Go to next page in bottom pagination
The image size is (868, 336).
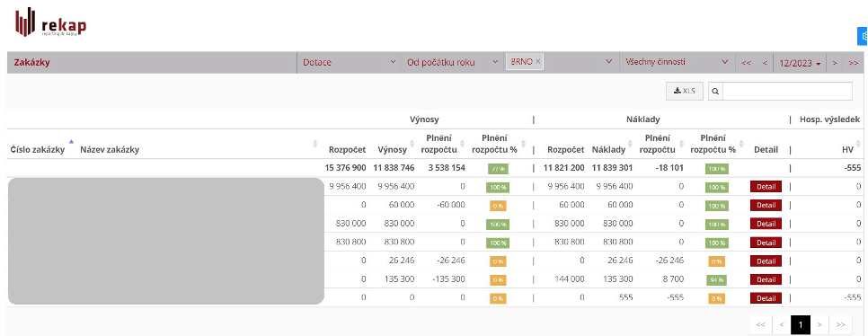click(x=819, y=324)
